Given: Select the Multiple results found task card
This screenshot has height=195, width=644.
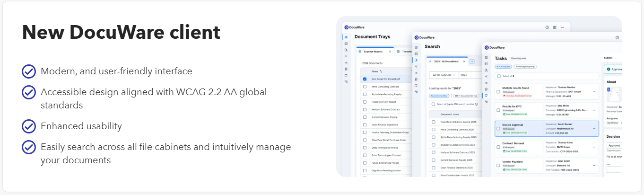Looking at the screenshot, I should click(547, 92).
